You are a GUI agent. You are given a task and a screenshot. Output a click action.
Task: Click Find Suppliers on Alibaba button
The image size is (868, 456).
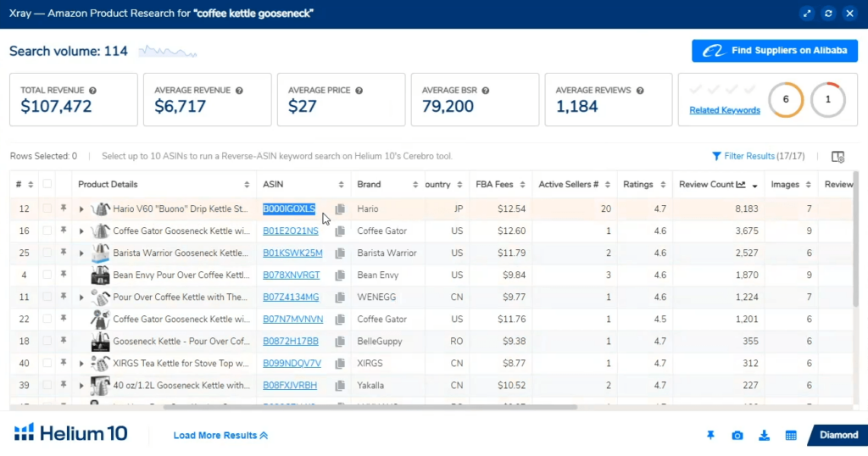(775, 51)
